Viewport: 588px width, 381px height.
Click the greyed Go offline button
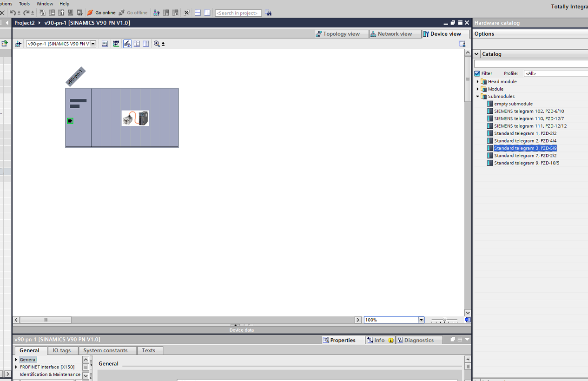[x=133, y=13]
